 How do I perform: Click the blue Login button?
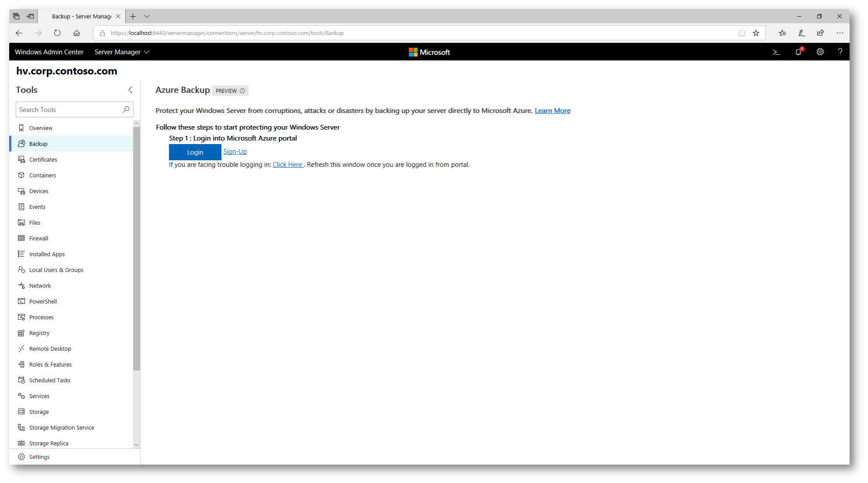pyautogui.click(x=195, y=152)
